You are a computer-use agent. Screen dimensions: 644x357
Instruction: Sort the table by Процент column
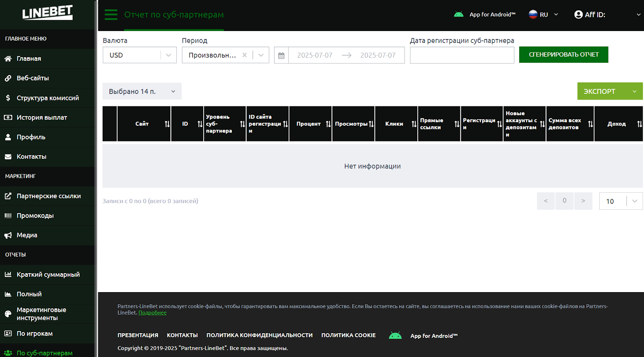pyautogui.click(x=328, y=124)
